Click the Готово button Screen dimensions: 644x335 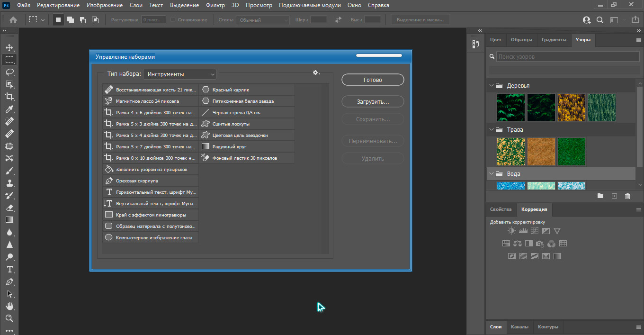pos(373,80)
